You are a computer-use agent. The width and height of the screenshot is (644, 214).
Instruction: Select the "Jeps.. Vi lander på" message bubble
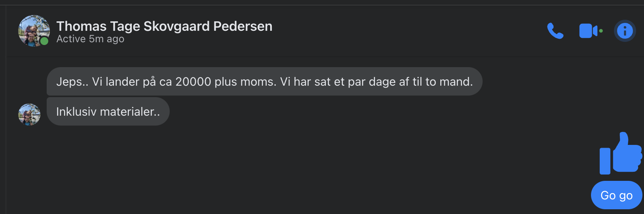pos(264,82)
